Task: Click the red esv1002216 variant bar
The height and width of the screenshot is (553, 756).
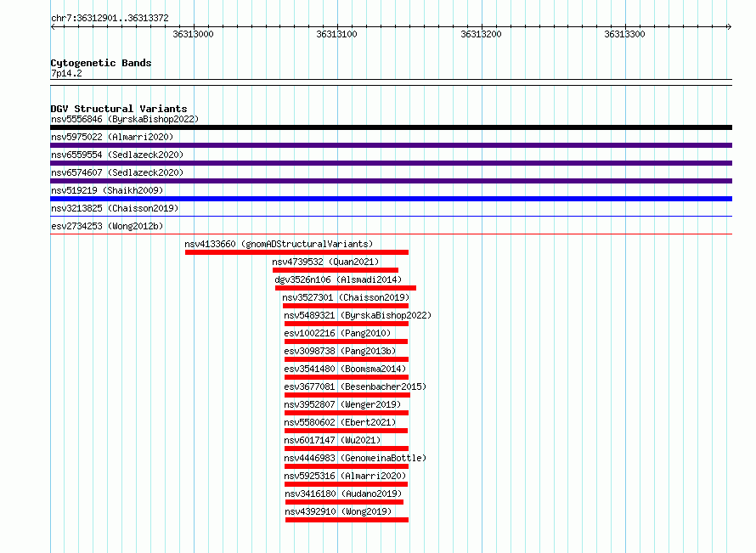Action: 347,341
